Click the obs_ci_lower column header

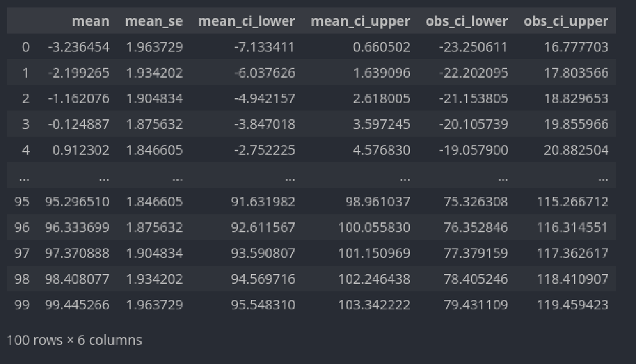[466, 21]
